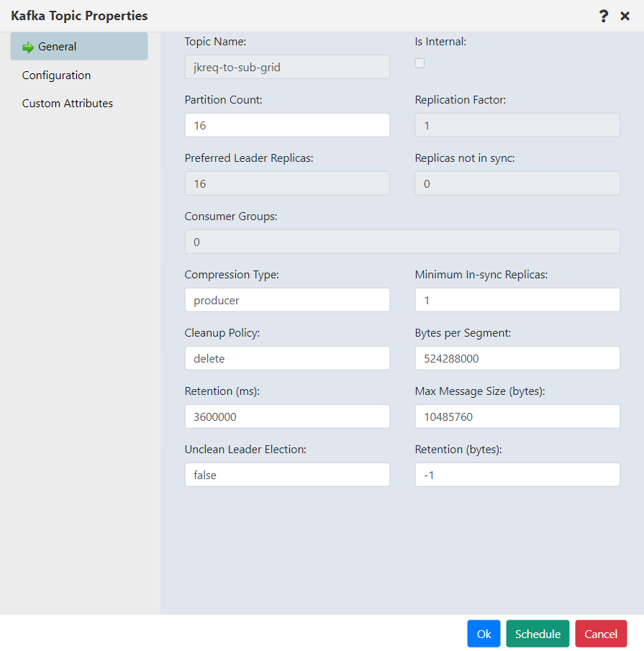Toggle the Is Internal checkbox
Screen dimensions: 644x651
[419, 63]
